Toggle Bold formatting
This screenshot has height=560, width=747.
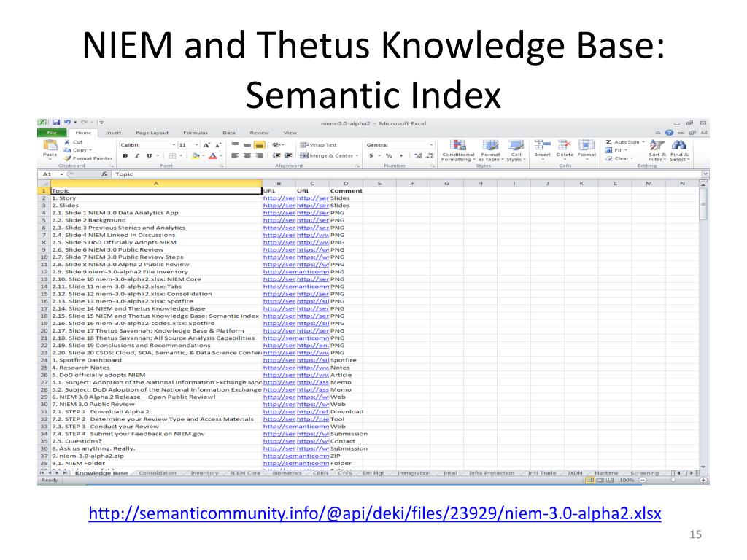tap(125, 156)
